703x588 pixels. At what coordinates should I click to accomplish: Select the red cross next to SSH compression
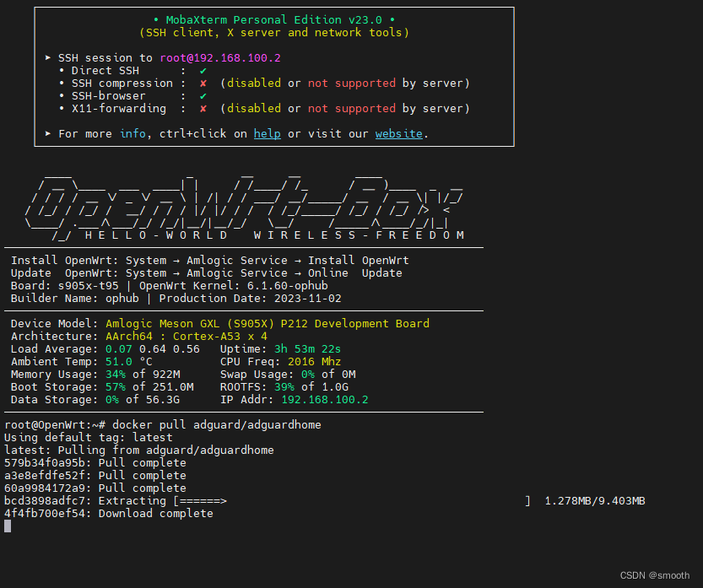(x=203, y=83)
